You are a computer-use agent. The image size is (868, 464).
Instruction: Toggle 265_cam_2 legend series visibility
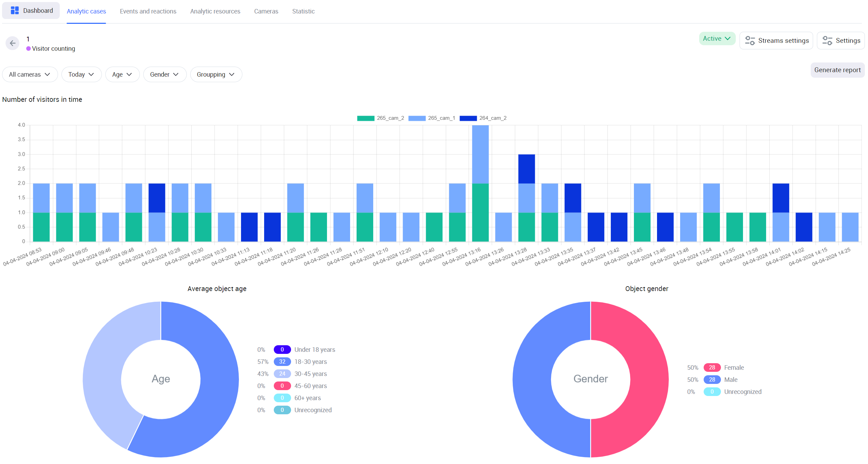pyautogui.click(x=366, y=118)
